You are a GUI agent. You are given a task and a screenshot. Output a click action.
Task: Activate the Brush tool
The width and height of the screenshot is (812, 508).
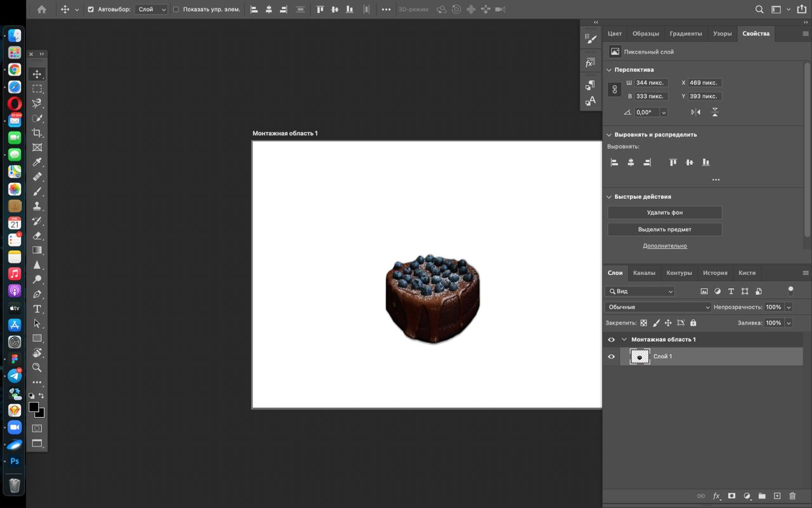pos(37,191)
